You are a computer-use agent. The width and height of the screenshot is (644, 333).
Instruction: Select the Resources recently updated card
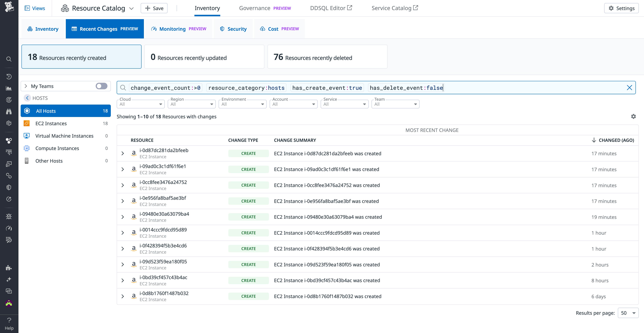(x=204, y=57)
